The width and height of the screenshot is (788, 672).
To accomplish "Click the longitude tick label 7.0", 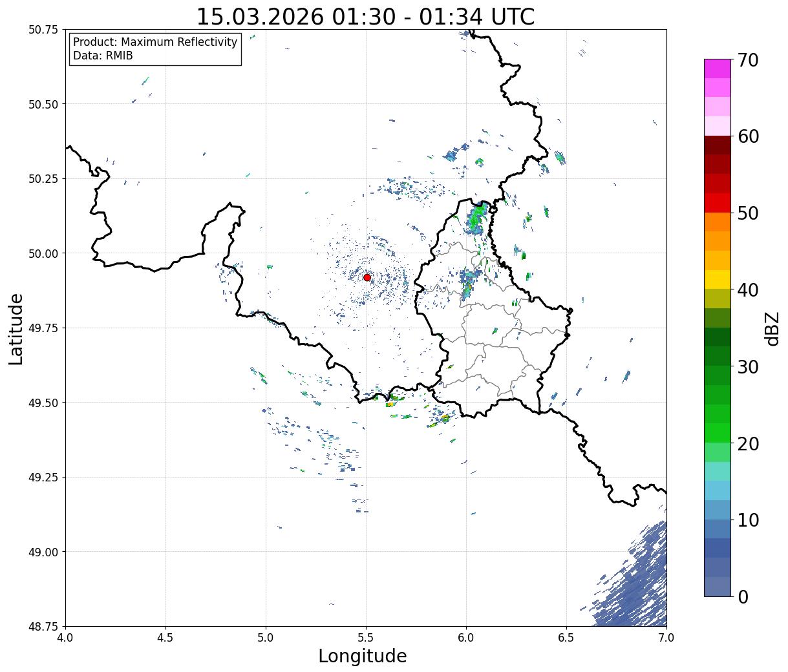I will click(666, 638).
